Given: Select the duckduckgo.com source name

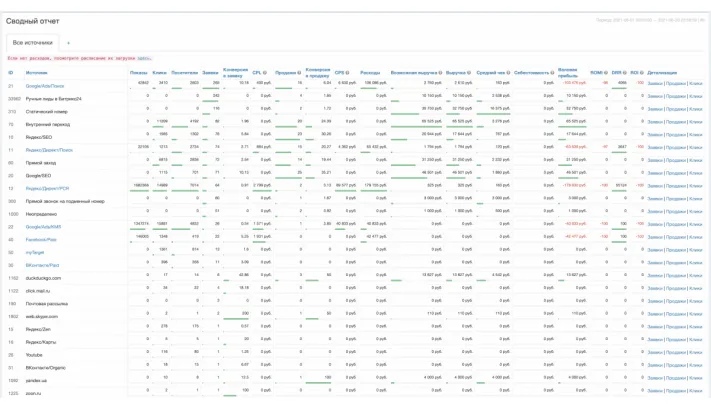Looking at the screenshot, I should point(43,278).
